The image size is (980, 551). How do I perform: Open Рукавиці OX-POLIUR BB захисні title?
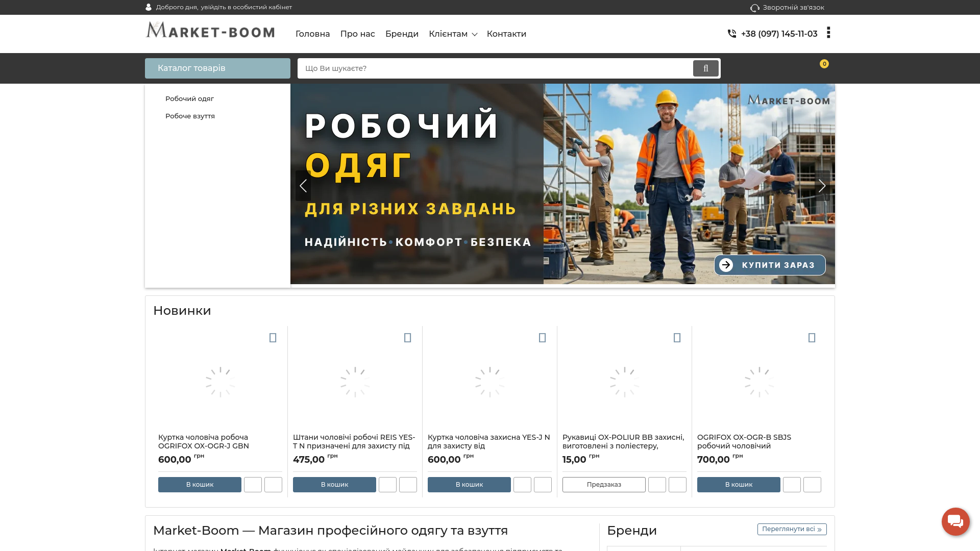pyautogui.click(x=623, y=441)
